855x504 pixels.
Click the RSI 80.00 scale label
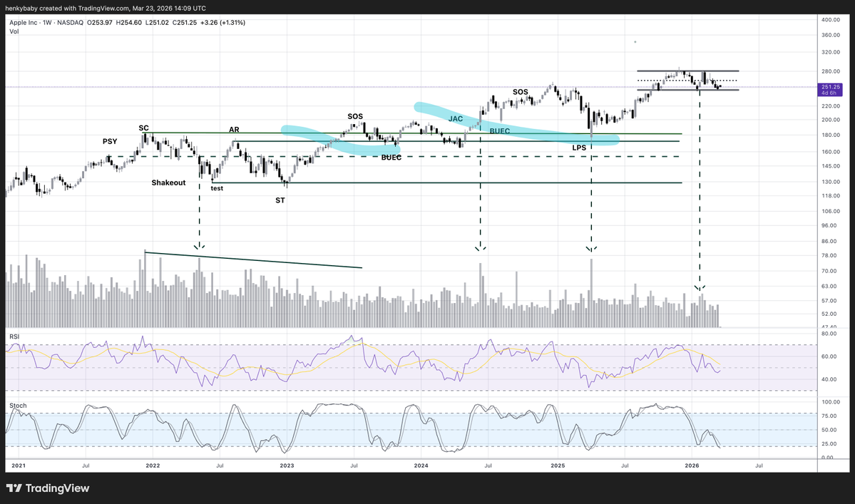829,334
